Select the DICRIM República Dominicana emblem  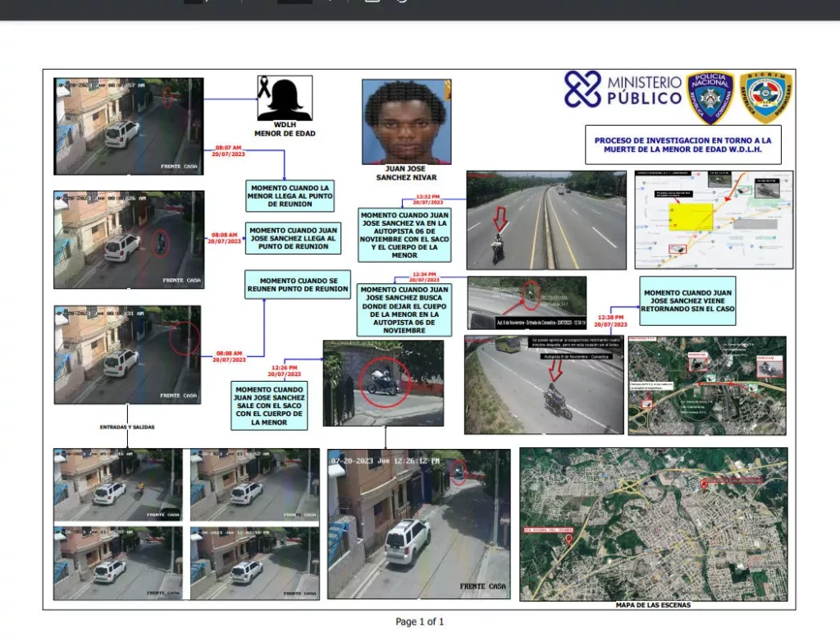tap(765, 97)
